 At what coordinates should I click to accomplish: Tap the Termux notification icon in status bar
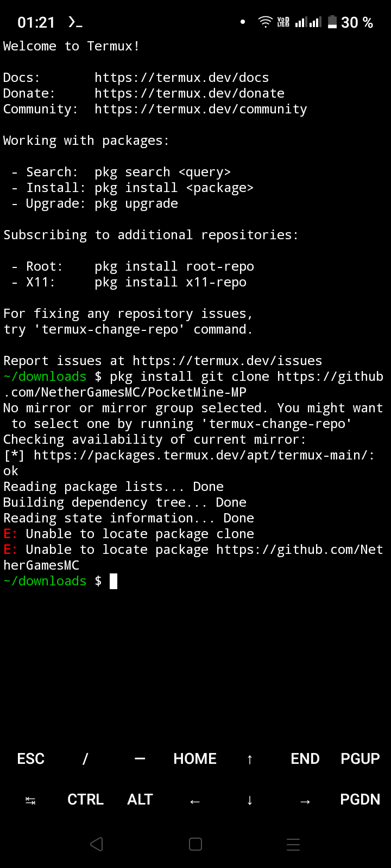(x=75, y=22)
